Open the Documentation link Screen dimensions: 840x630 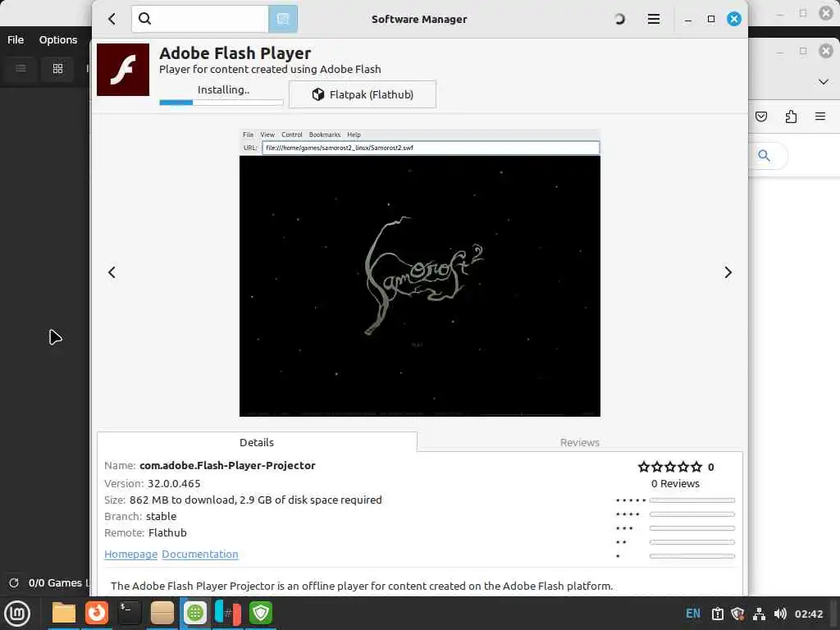click(200, 554)
